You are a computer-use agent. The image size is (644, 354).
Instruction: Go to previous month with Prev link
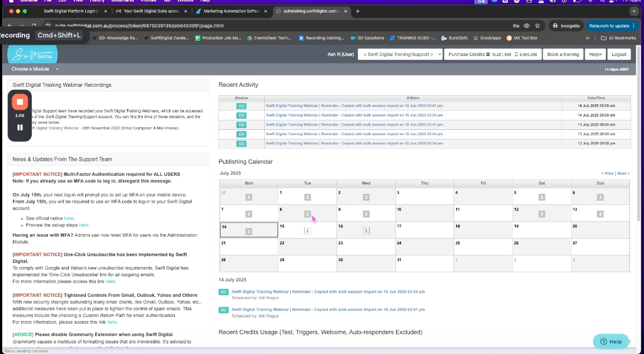click(x=608, y=174)
